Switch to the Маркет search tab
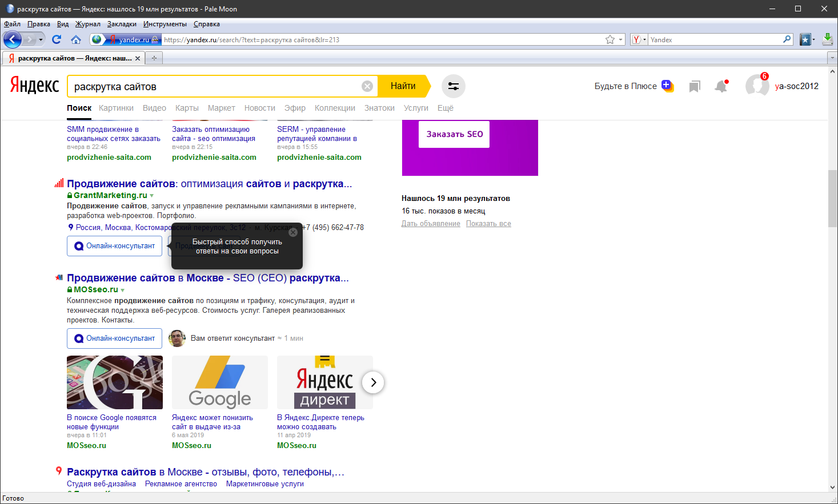 click(222, 108)
